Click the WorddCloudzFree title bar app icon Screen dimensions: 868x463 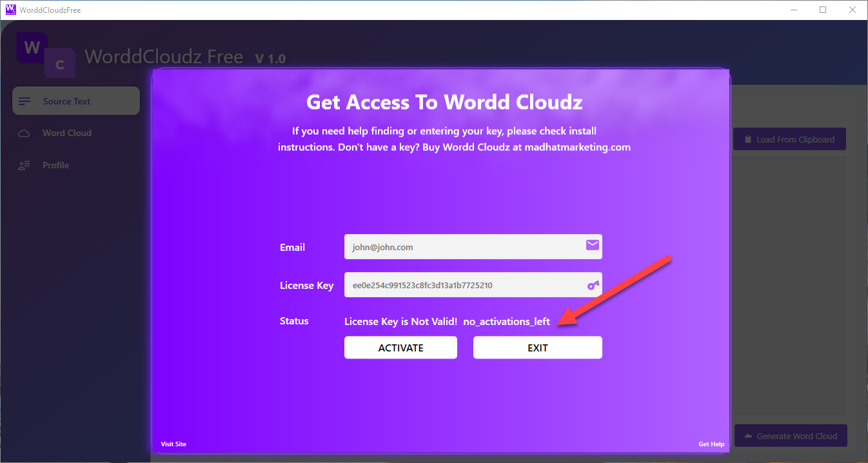pyautogui.click(x=10, y=10)
